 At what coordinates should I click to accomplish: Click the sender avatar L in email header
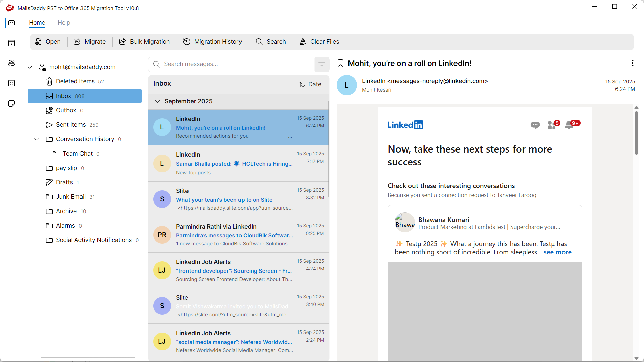[346, 85]
